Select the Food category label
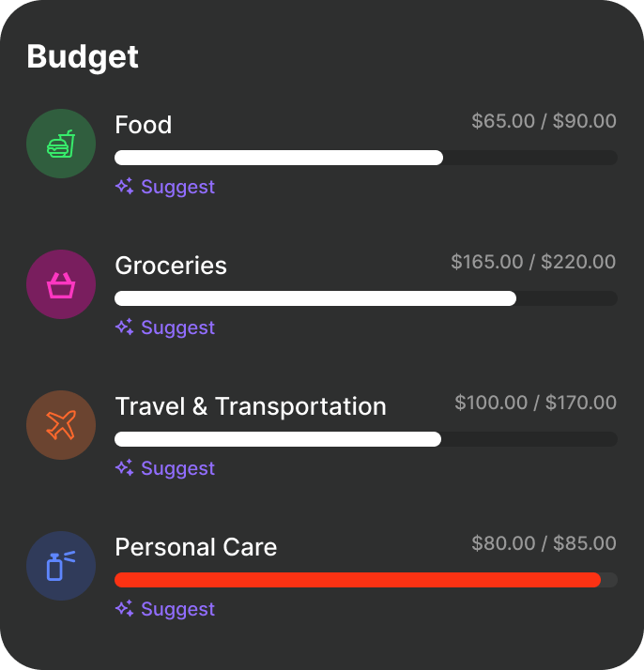Screen dimensions: 644x670 pyautogui.click(x=143, y=125)
